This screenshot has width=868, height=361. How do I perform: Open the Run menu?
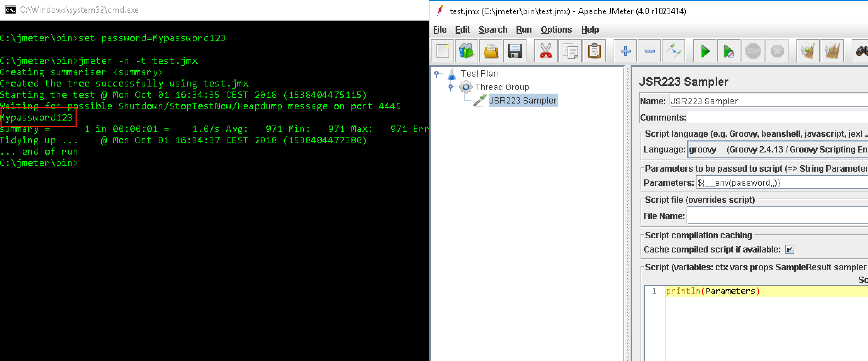524,29
